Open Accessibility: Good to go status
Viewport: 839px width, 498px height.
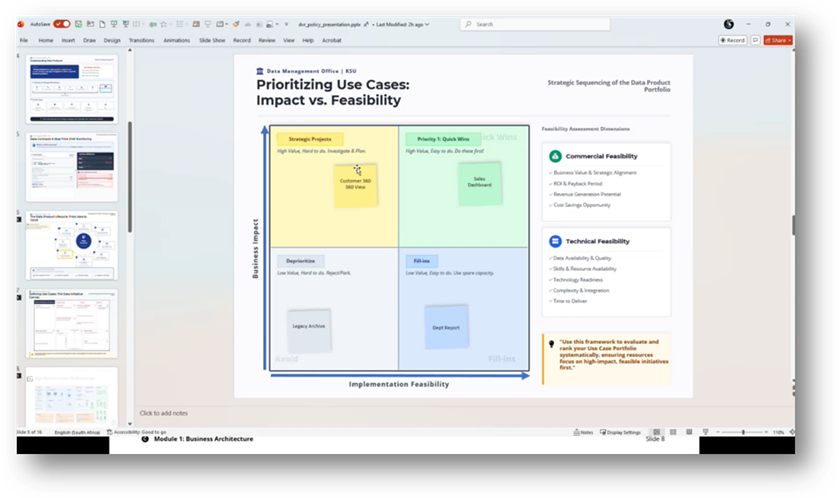(136, 432)
